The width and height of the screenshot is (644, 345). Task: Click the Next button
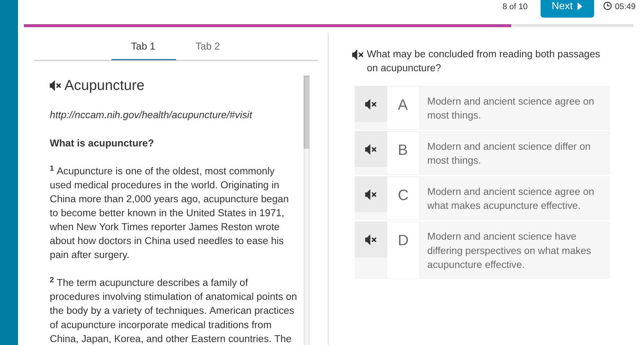tap(567, 6)
